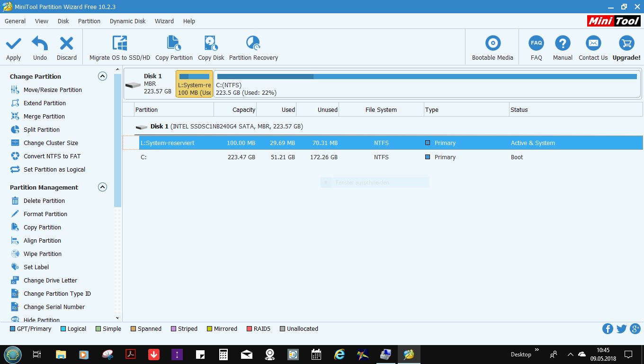This screenshot has width=644, height=364.
Task: Collapse the Change Partition section
Action: 102,76
